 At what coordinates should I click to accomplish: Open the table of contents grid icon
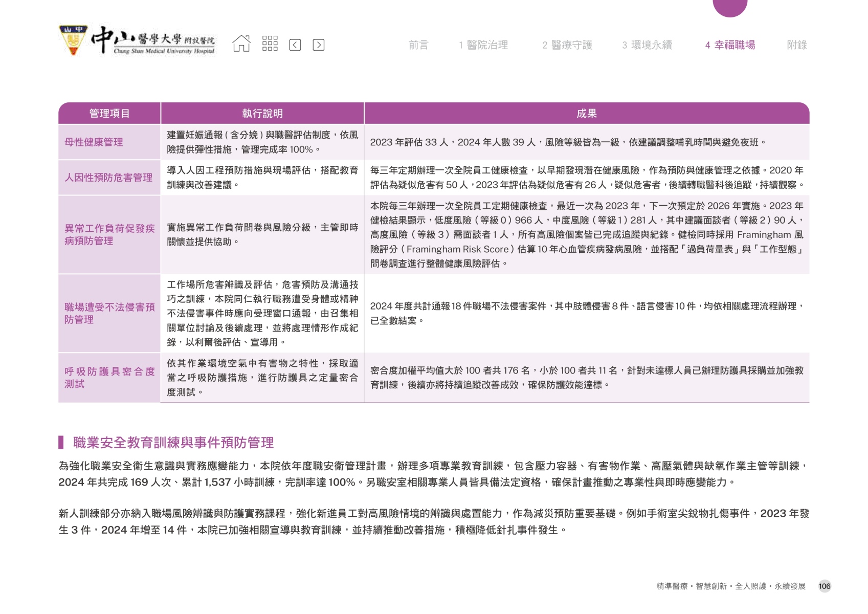click(270, 44)
